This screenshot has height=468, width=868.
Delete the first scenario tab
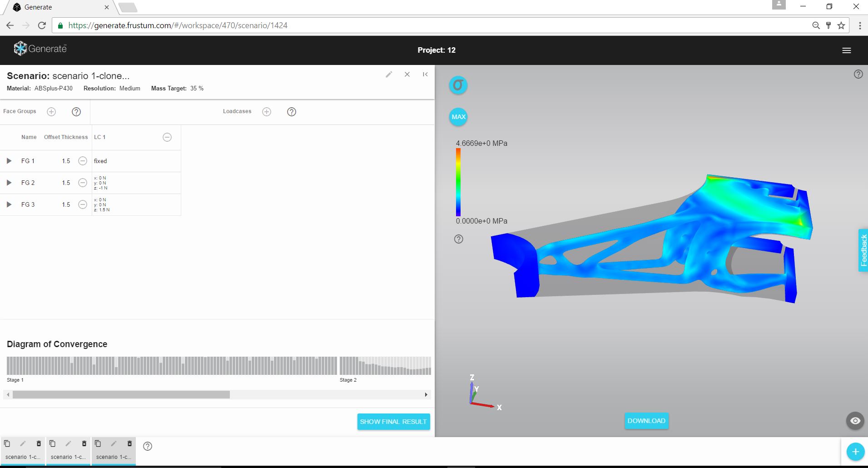pos(39,443)
